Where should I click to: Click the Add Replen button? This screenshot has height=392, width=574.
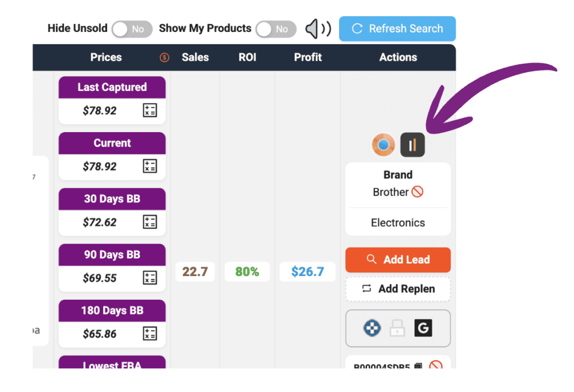coord(398,289)
